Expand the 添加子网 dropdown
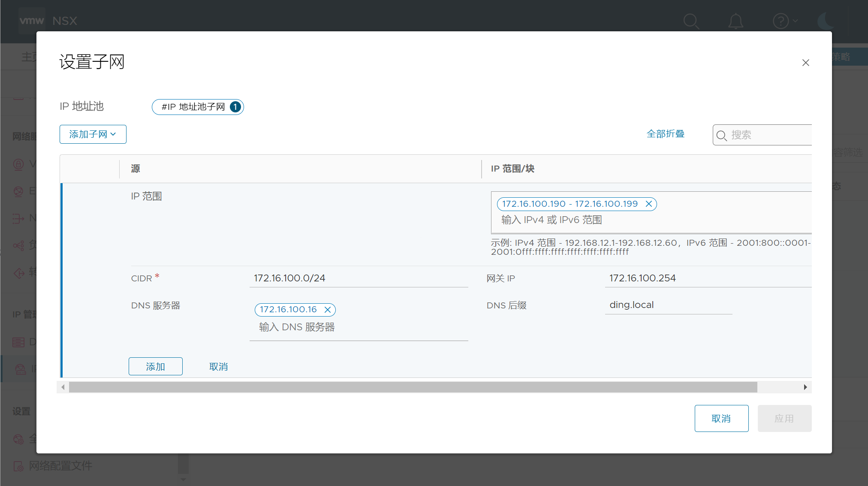Viewport: 868px width, 486px height. [x=93, y=134]
